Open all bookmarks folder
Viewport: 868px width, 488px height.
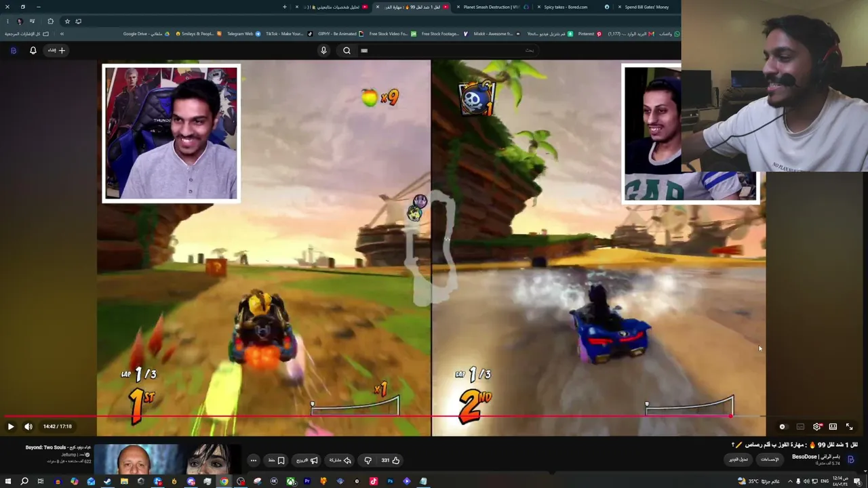27,34
